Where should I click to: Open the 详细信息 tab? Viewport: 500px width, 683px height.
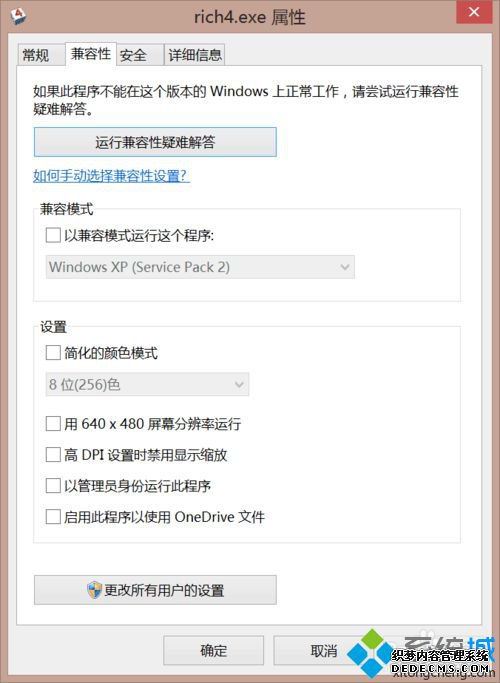pos(195,55)
